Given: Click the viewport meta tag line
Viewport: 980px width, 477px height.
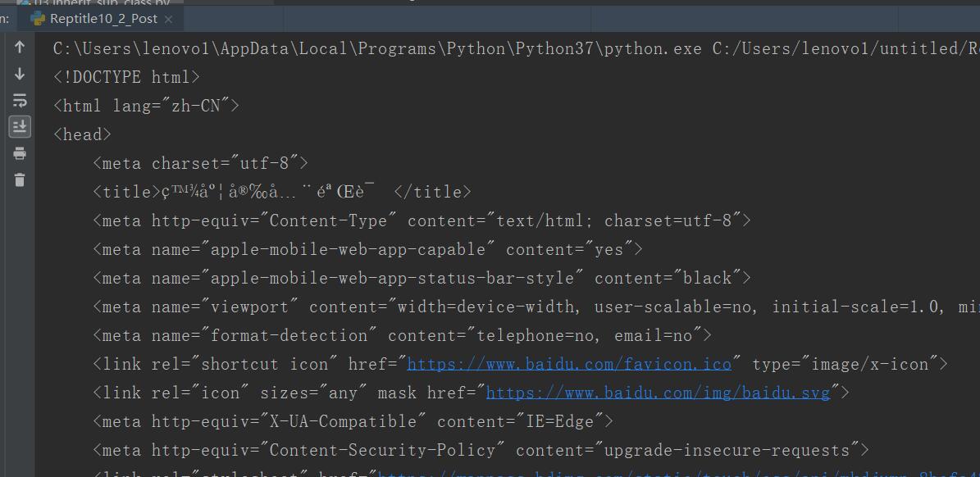Looking at the screenshot, I should point(536,307).
